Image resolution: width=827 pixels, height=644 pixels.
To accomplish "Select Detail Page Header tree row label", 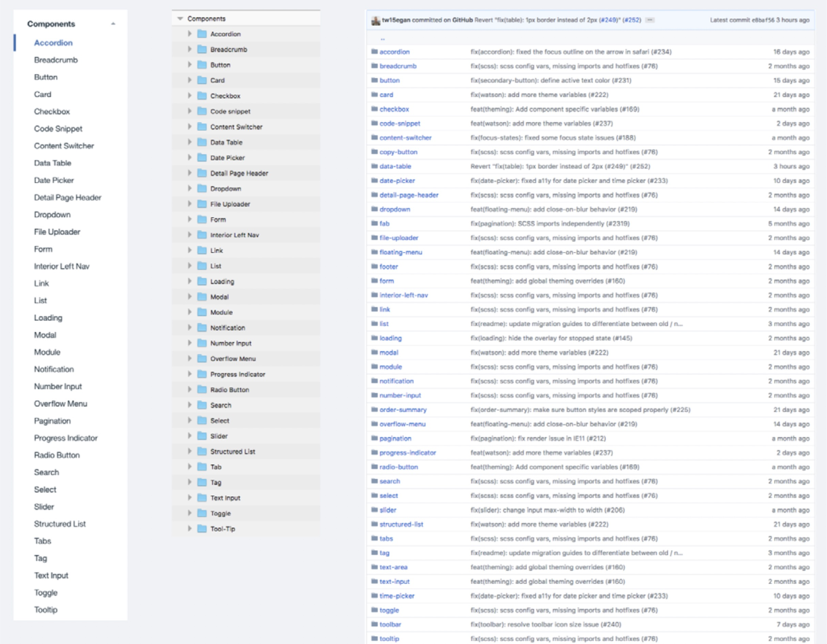I will pos(239,173).
